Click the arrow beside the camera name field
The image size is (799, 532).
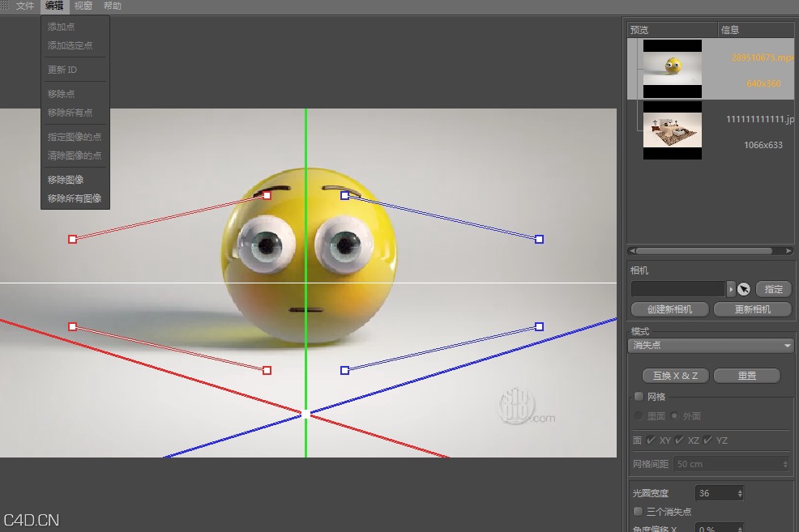pyautogui.click(x=732, y=288)
